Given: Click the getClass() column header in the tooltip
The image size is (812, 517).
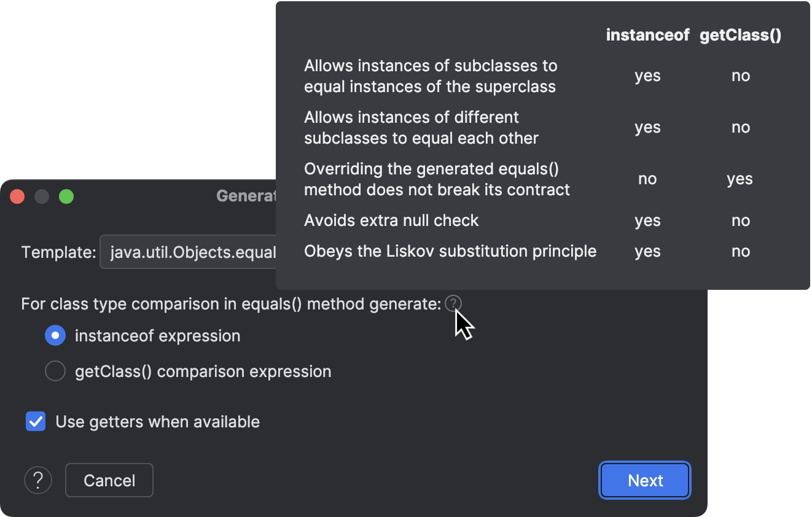Looking at the screenshot, I should (x=740, y=35).
